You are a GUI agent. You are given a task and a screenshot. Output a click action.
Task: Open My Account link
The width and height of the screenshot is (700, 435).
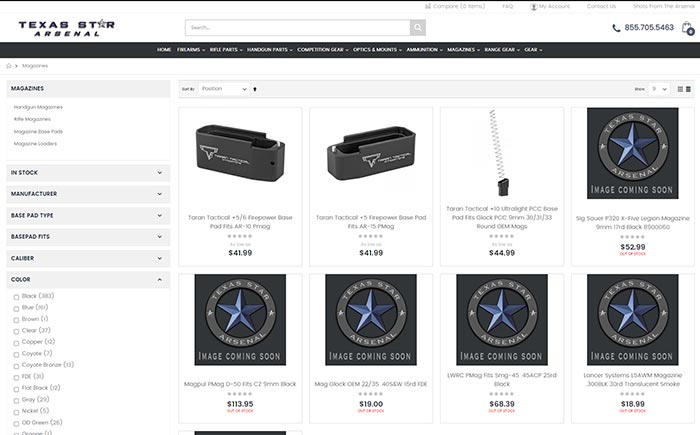550,6
